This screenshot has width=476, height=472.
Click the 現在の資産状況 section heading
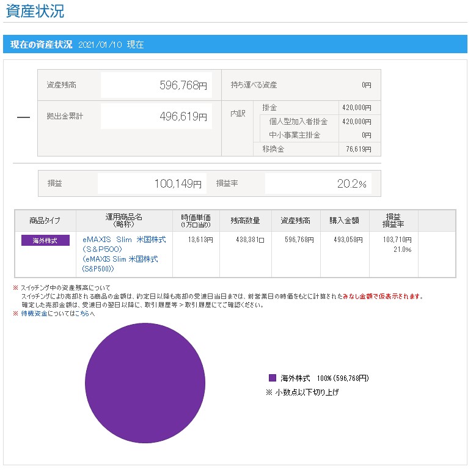(x=42, y=45)
